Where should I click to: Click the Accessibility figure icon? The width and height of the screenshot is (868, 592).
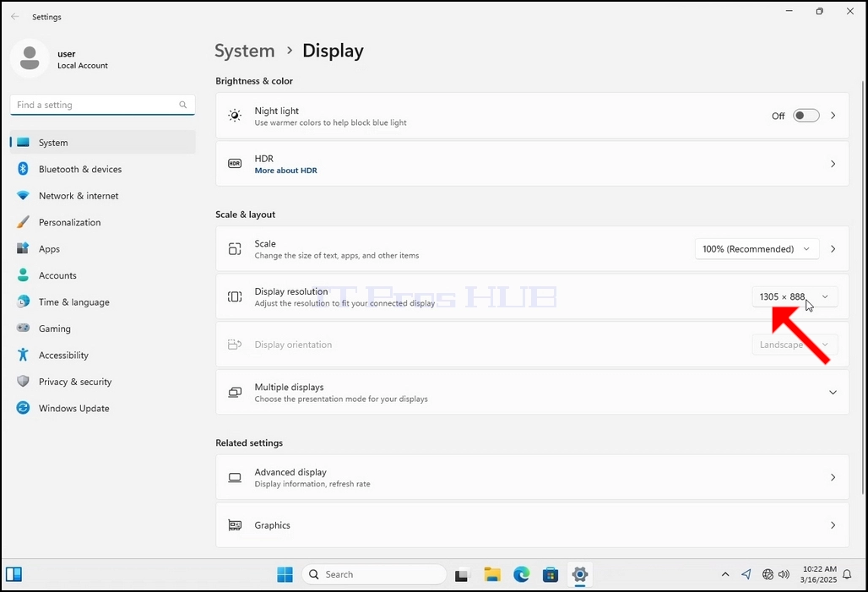23,355
